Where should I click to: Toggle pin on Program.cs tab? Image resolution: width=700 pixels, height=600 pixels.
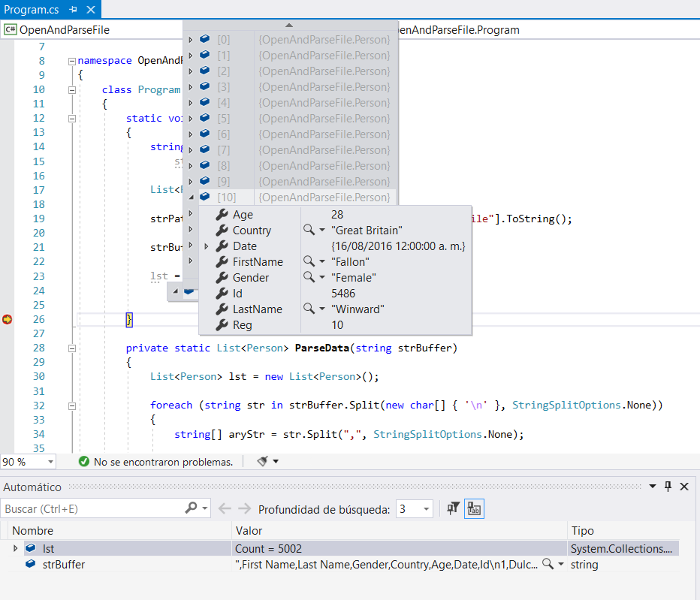click(73, 9)
